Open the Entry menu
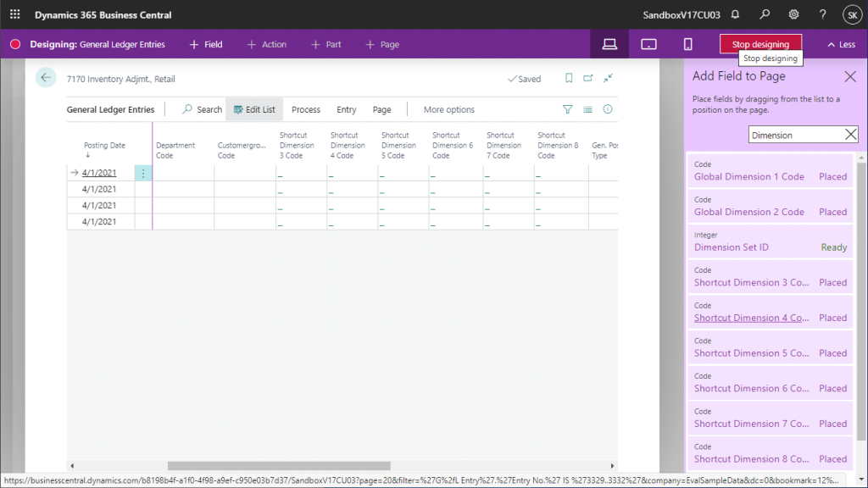Image resolution: width=868 pixels, height=488 pixels. tap(346, 109)
